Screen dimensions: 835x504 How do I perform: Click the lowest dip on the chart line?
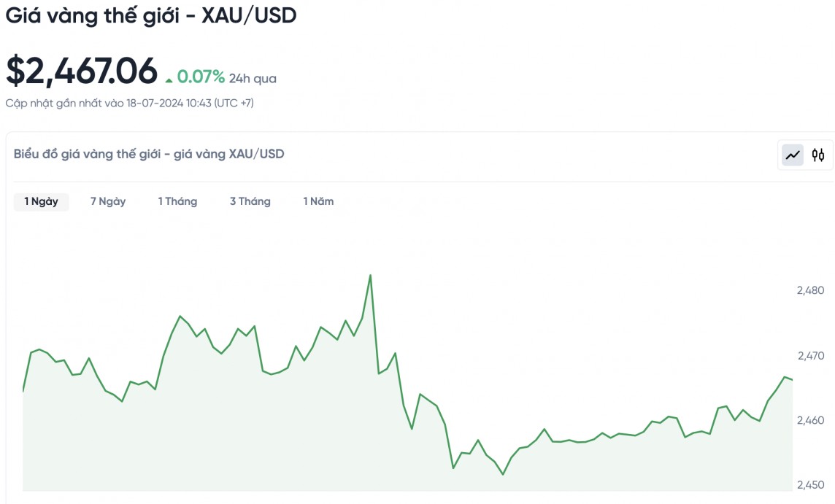[x=503, y=474]
